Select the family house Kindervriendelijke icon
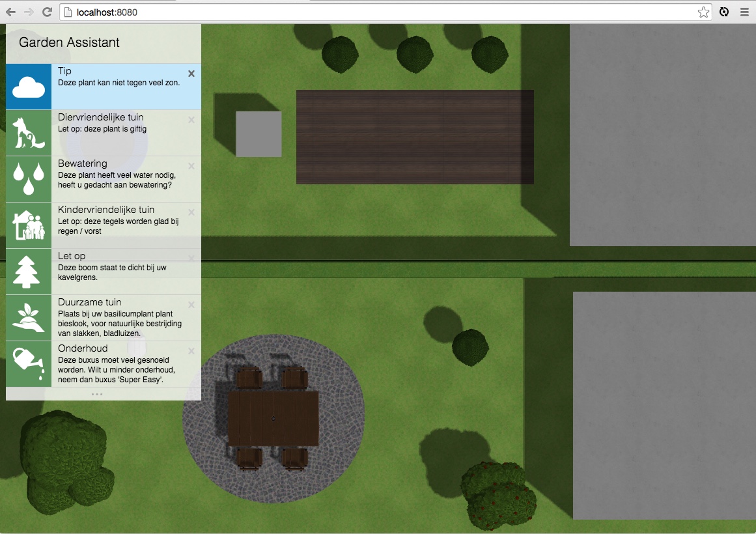 (29, 225)
